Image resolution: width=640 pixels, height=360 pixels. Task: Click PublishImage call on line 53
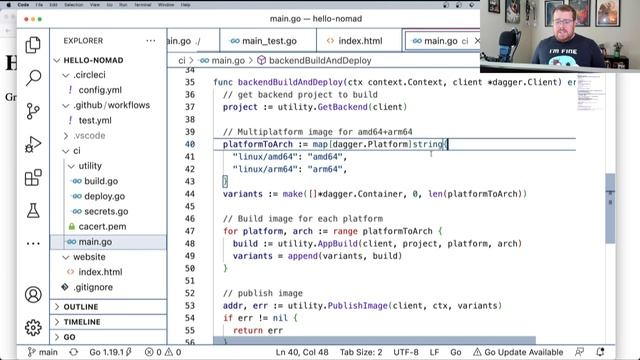point(358,306)
